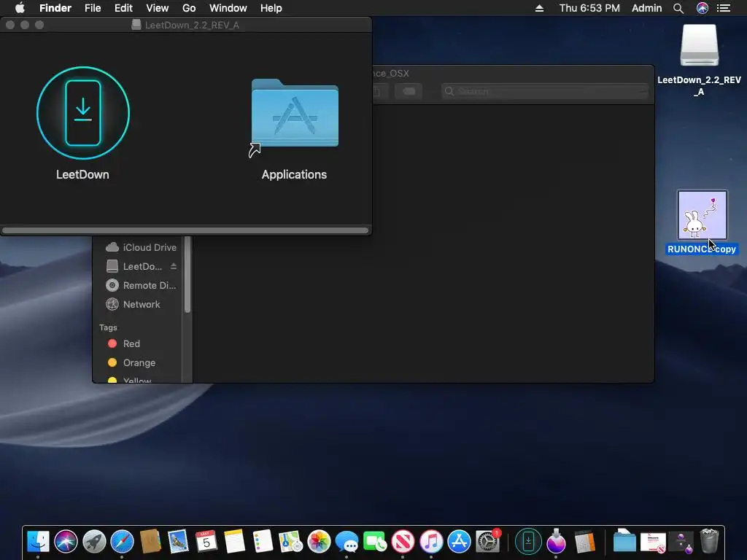This screenshot has height=560, width=747.
Task: Open Launchpad rocket icon in Dock
Action: click(94, 542)
